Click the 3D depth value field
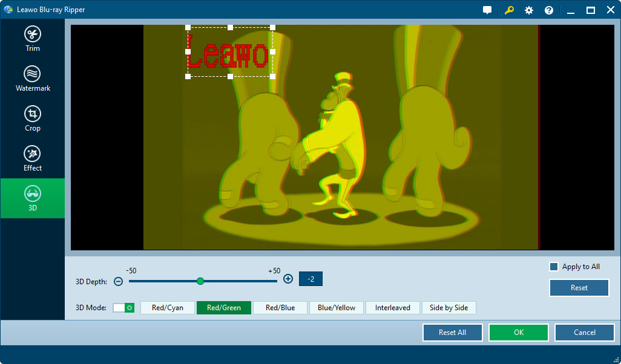Image resolution: width=621 pixels, height=364 pixels. click(310, 279)
